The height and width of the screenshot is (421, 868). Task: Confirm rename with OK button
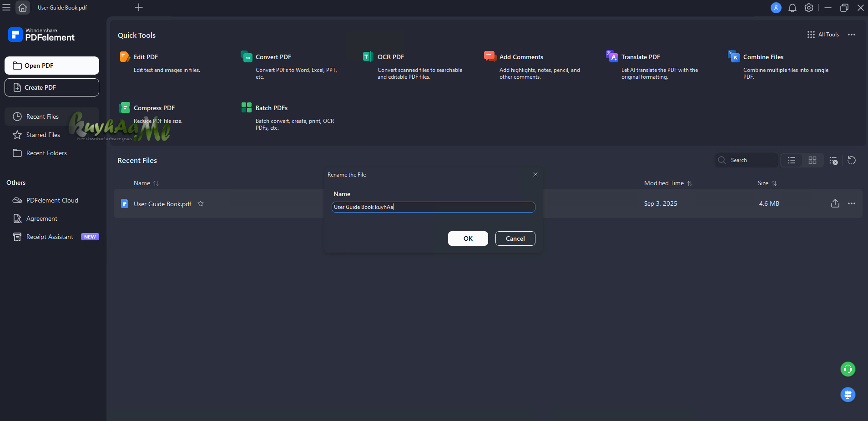point(468,238)
